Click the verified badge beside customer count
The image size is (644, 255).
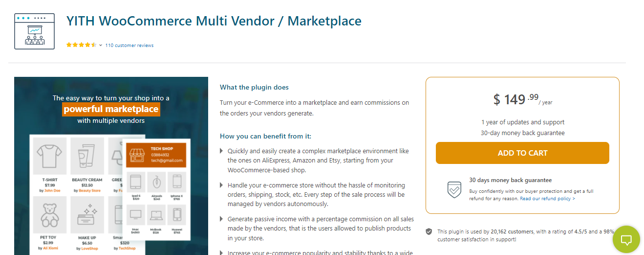click(x=429, y=232)
